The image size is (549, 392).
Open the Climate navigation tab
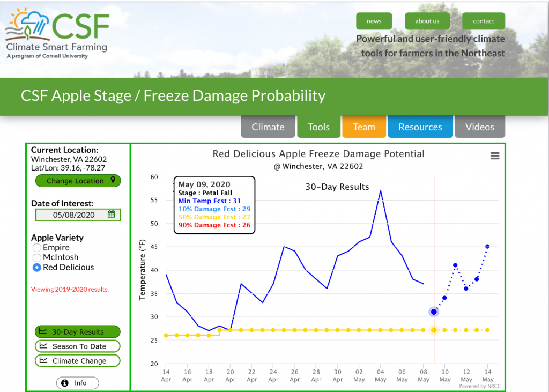tap(268, 127)
